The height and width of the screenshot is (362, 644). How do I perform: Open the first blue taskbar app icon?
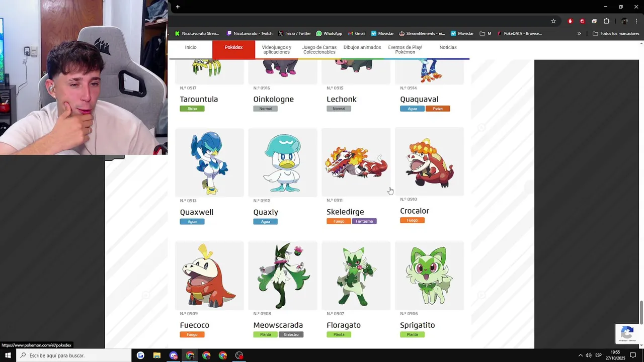tap(140, 355)
